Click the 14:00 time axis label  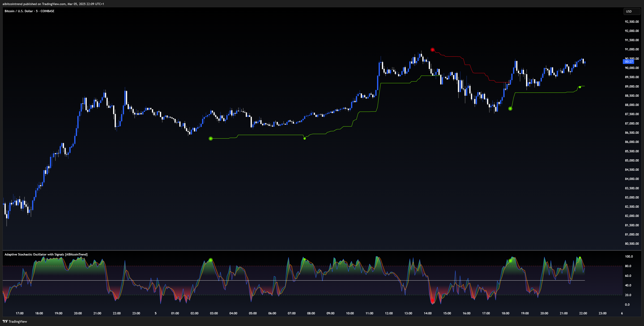(428, 313)
